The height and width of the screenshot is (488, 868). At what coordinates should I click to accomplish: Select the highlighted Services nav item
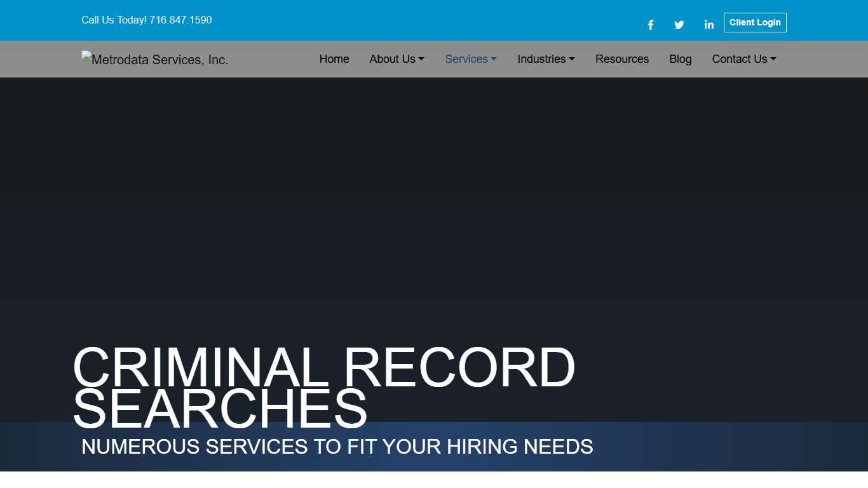pyautogui.click(x=466, y=58)
